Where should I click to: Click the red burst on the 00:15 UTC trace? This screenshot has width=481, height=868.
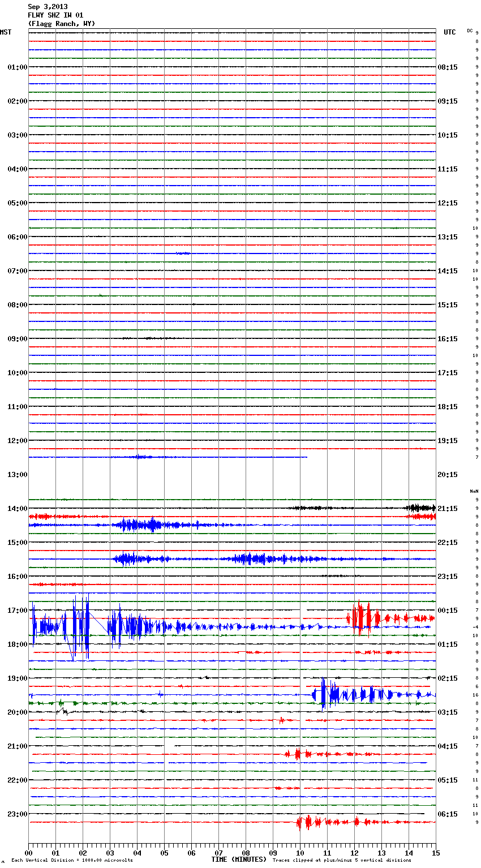tap(363, 618)
